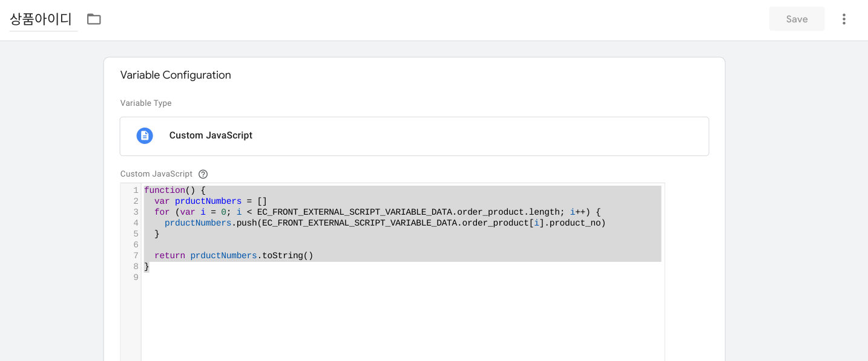Select the Custom JavaScript variable type box
The image size is (868, 361).
(x=414, y=136)
